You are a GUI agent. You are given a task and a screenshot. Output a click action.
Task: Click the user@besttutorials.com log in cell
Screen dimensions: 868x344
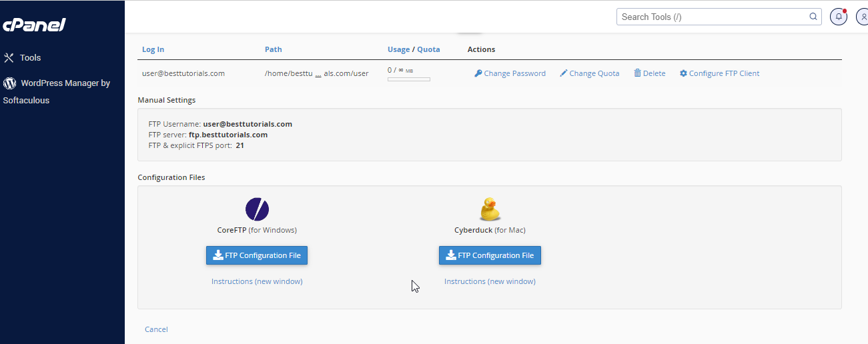click(x=183, y=73)
